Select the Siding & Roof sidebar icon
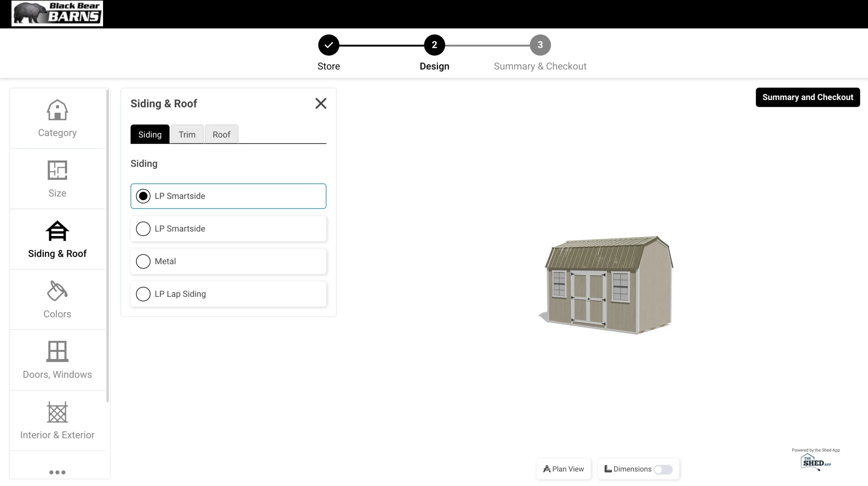Viewport: 868px width, 486px height. coord(57,231)
